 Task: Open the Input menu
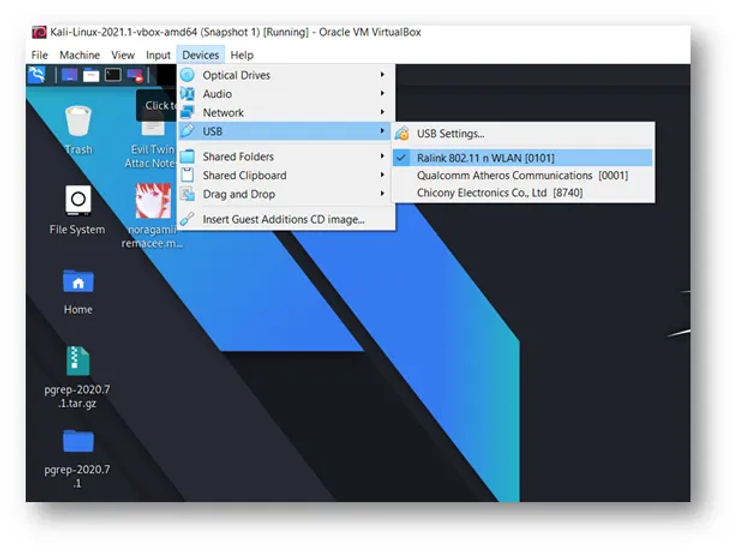tap(158, 55)
